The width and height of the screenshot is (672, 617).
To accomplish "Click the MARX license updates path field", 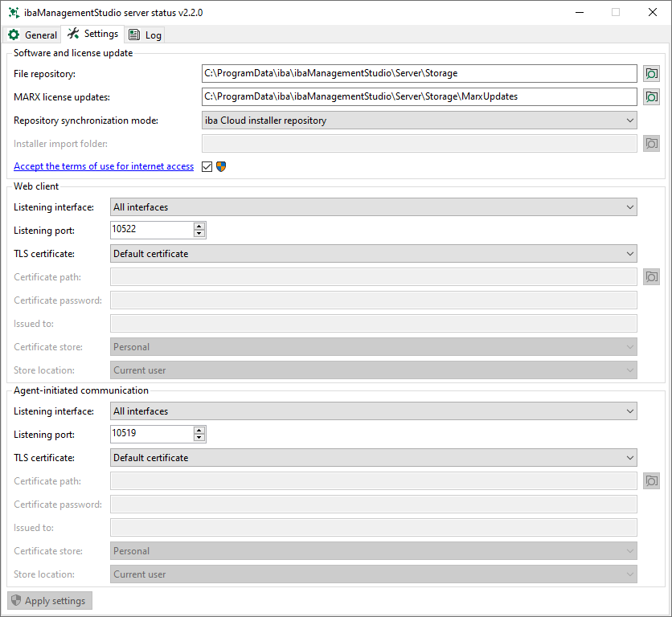I will [x=419, y=96].
